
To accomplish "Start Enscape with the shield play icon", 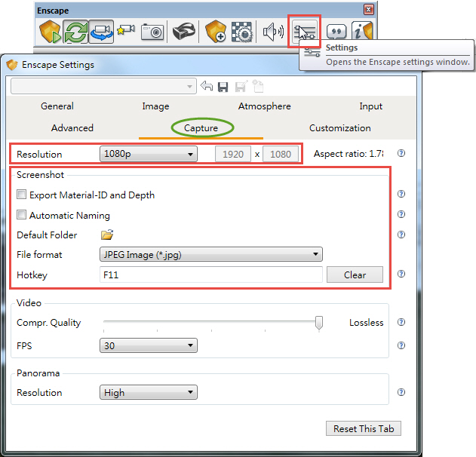I will 50,32.
